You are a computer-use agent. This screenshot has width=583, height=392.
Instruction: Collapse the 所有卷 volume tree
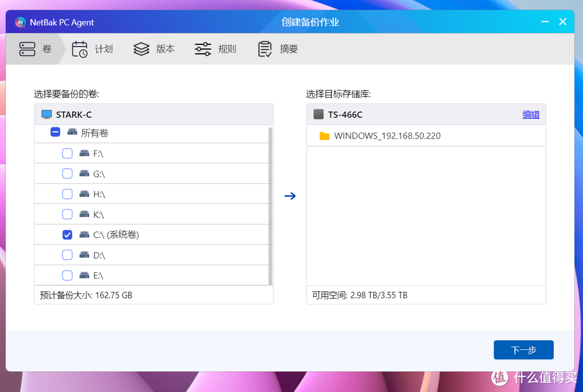pos(55,132)
